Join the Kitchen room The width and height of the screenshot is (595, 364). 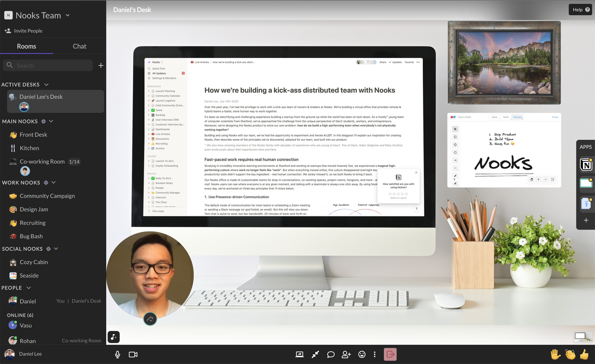29,148
